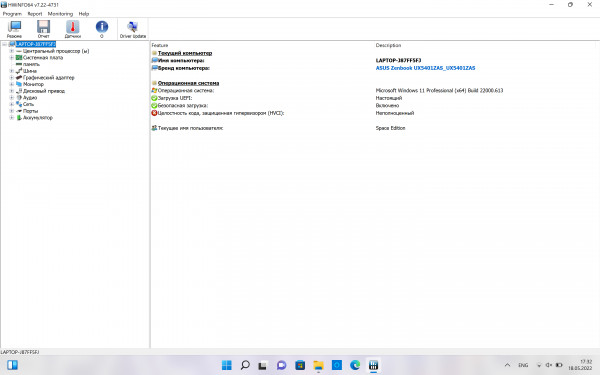Expand the Графический адаптер node

[x=11, y=77]
